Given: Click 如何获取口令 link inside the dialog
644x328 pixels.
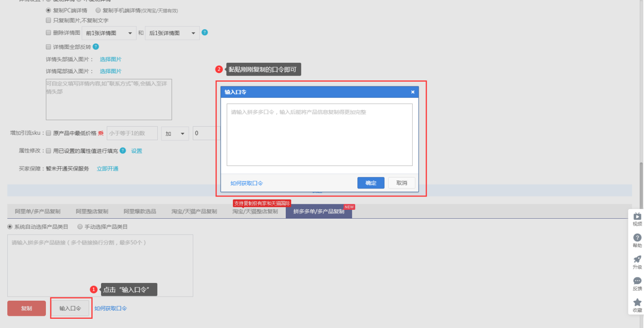Looking at the screenshot, I should click(x=247, y=183).
